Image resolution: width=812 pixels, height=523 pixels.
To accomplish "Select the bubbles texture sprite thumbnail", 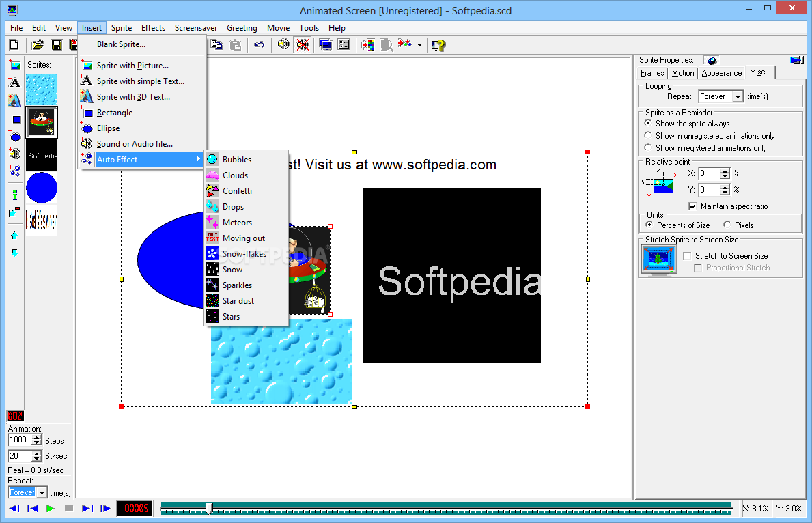I will tap(42, 89).
